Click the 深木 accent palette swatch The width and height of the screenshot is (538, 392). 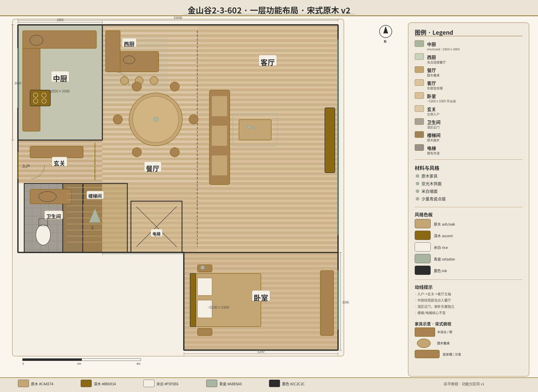pos(423,235)
